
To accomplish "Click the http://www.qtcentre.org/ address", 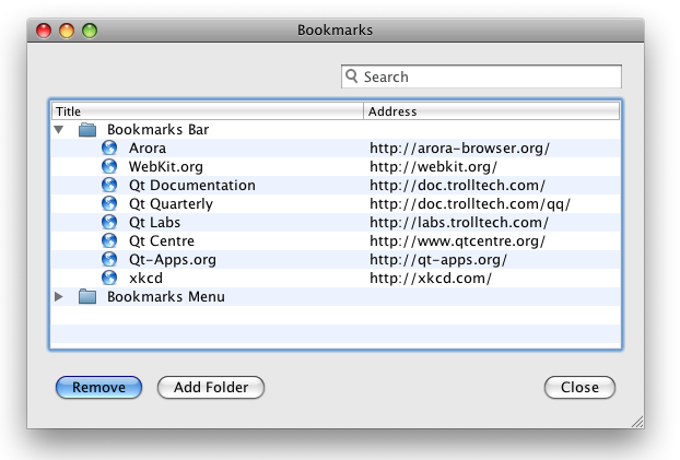I will tap(458, 241).
